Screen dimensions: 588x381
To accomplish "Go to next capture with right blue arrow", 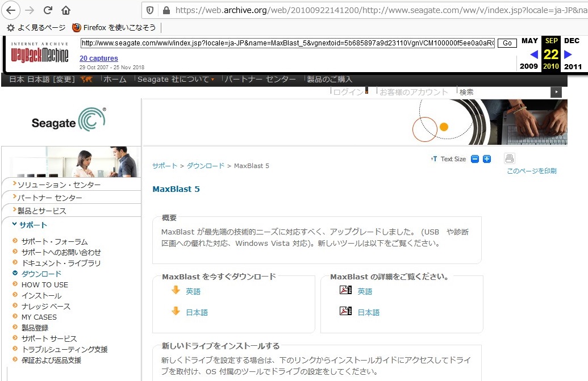I will coord(568,55).
